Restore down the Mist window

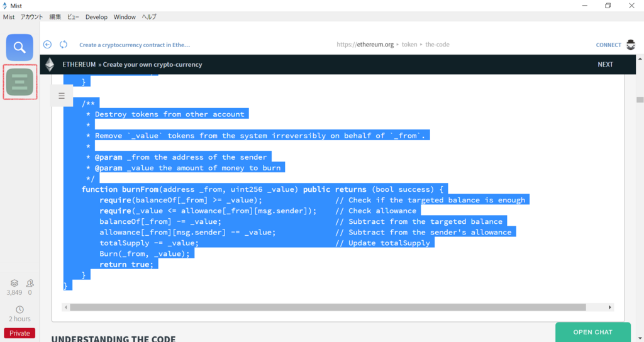(608, 6)
